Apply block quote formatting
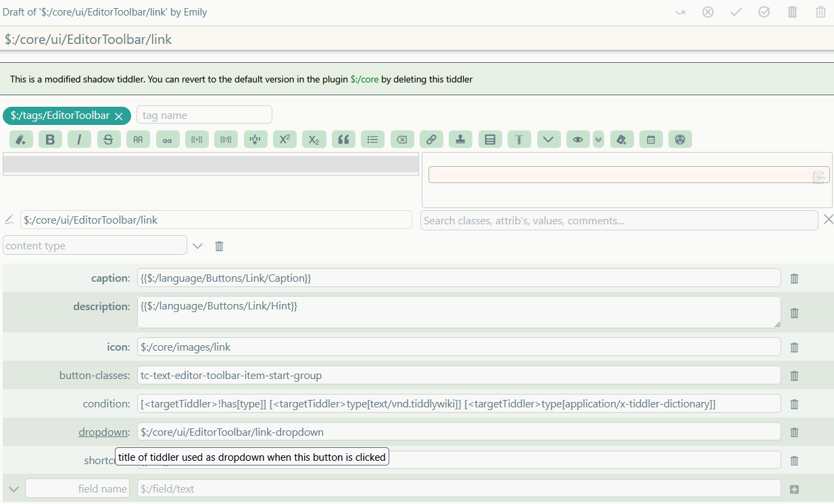834x504 pixels. [x=343, y=140]
